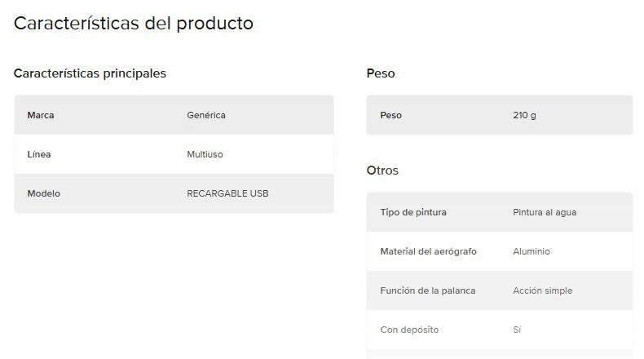The height and width of the screenshot is (359, 644).
Task: Select the "Función de la palanca" label
Action: tap(428, 290)
